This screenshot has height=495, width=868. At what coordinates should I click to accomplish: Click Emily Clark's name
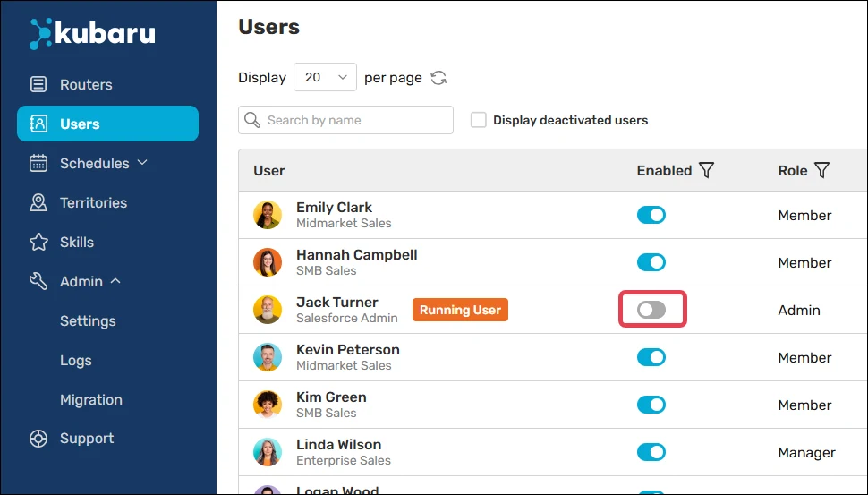[x=334, y=207]
